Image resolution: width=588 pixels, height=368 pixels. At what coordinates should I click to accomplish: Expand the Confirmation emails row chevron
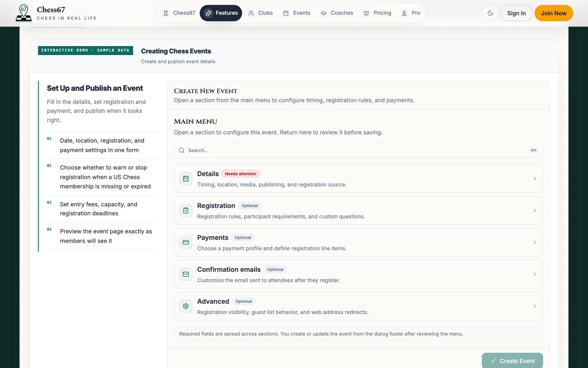pos(535,274)
